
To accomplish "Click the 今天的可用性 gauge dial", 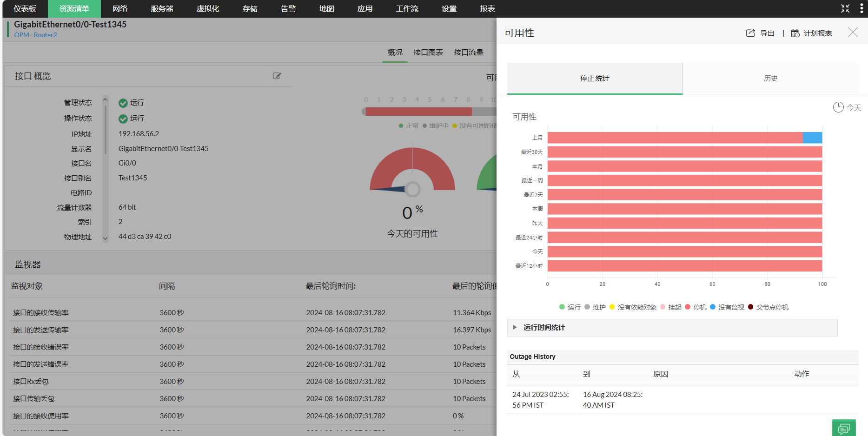I will tap(412, 170).
